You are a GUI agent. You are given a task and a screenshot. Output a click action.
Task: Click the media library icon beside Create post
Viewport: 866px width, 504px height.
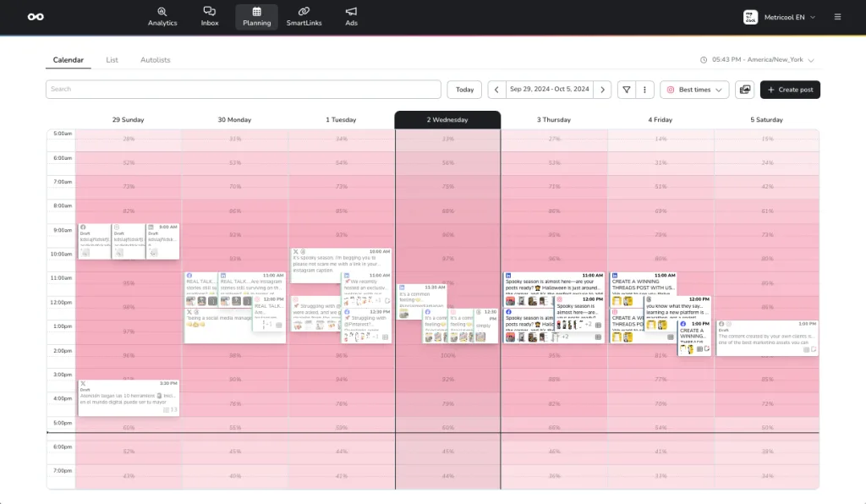(745, 90)
